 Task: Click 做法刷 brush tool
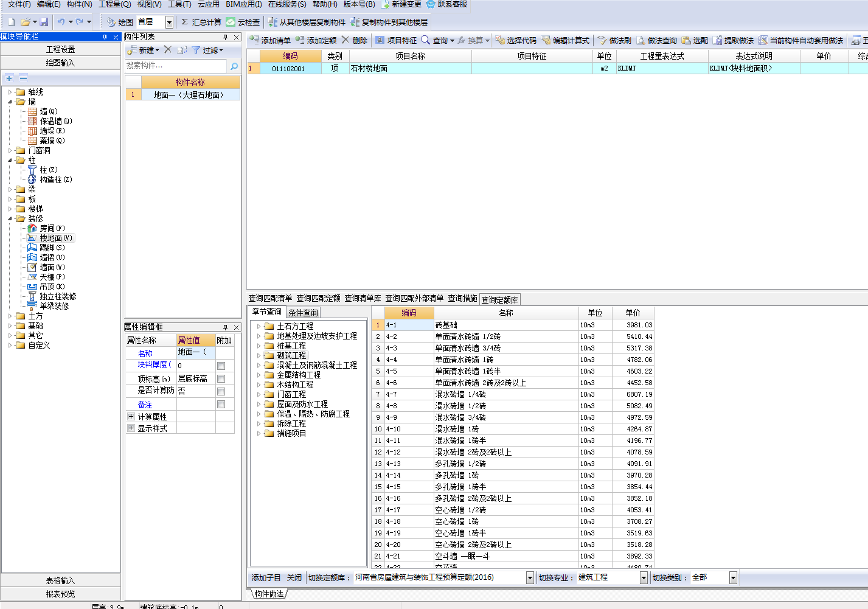click(x=614, y=40)
